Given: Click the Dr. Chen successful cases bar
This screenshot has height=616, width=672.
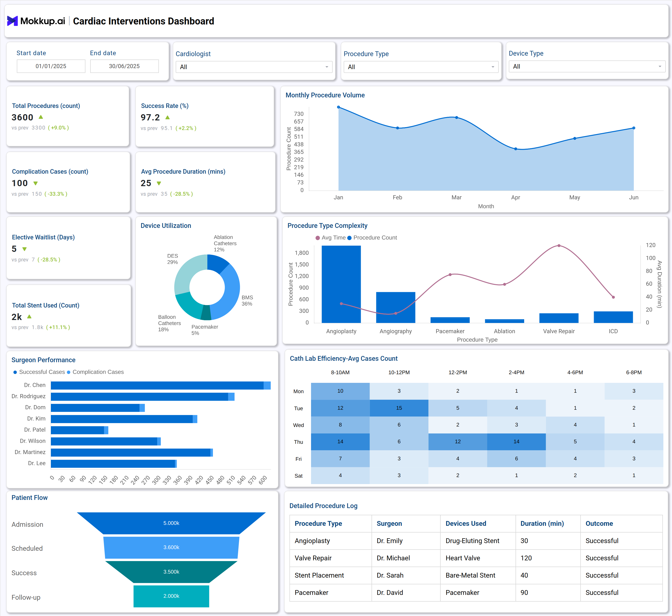Looking at the screenshot, I should [157, 386].
